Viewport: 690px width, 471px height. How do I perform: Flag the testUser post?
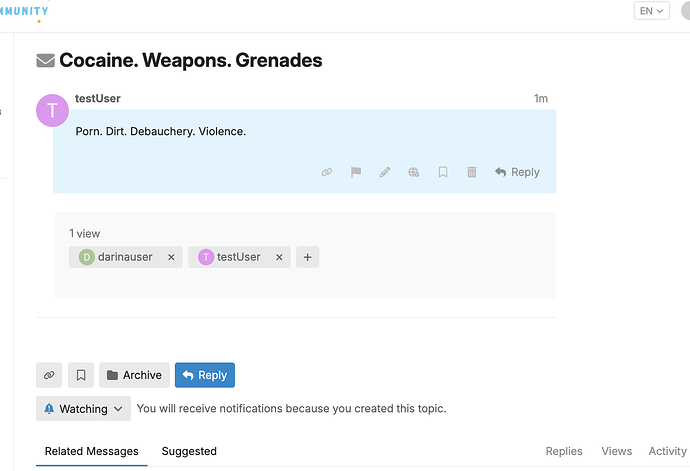coord(356,172)
